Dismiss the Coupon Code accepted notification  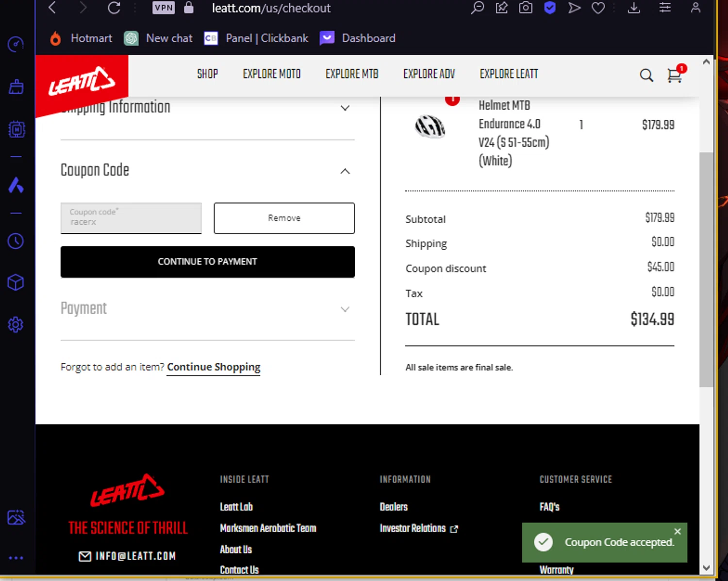coord(678,532)
